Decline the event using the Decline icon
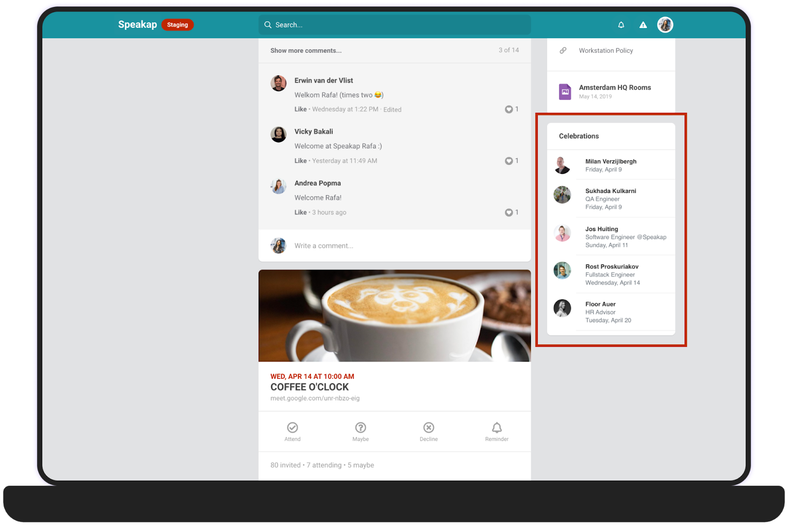The width and height of the screenshot is (788, 532). coord(428,428)
